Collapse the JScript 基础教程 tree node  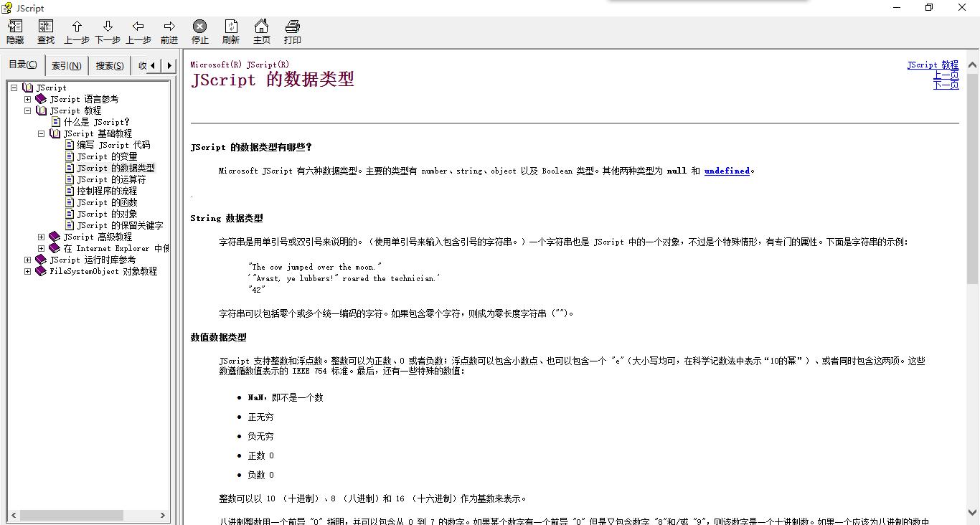click(x=41, y=133)
